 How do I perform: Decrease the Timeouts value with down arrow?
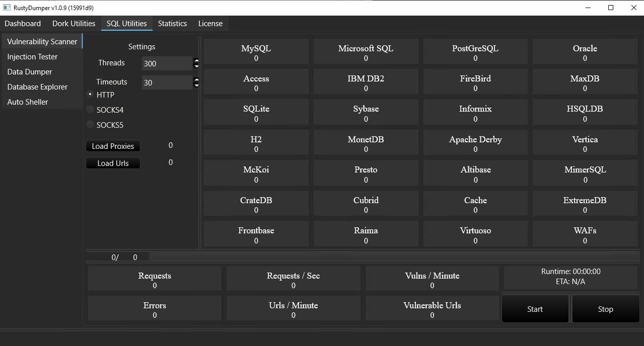tap(196, 85)
